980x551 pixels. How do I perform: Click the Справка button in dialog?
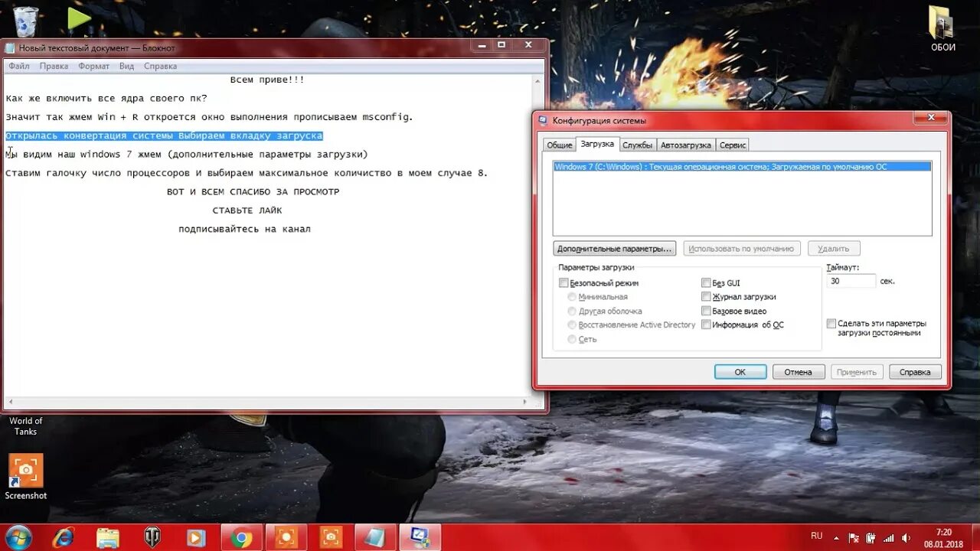pyautogui.click(x=915, y=372)
